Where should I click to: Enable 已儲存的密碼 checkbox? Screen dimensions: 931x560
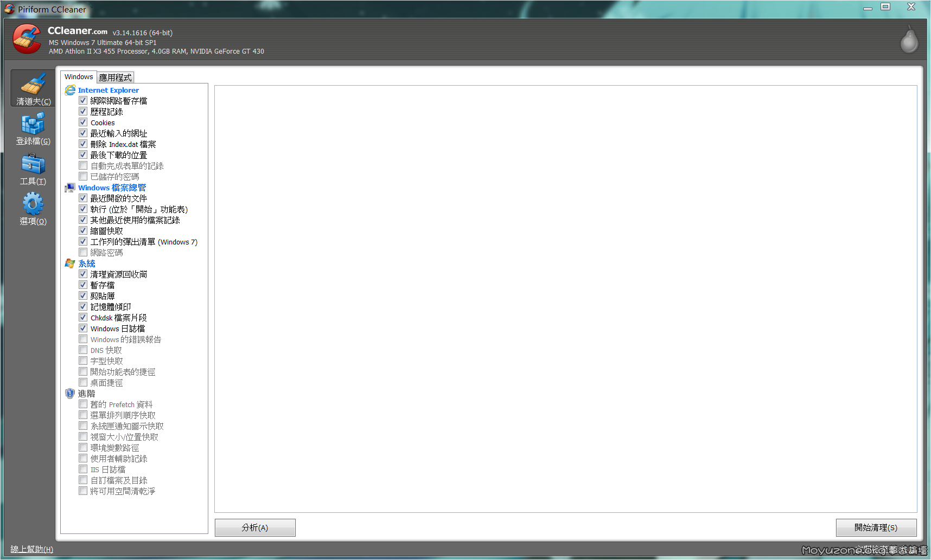coord(83,176)
